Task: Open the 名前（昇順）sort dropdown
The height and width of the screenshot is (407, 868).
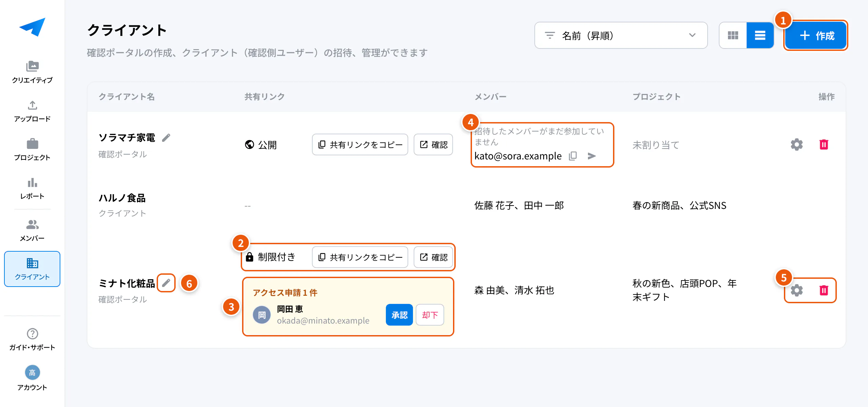Action: click(621, 35)
